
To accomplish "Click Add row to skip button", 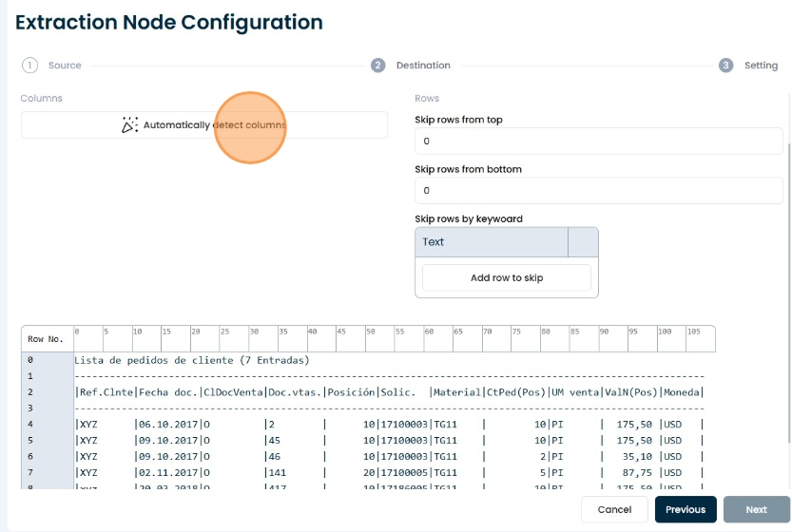I will 507,277.
